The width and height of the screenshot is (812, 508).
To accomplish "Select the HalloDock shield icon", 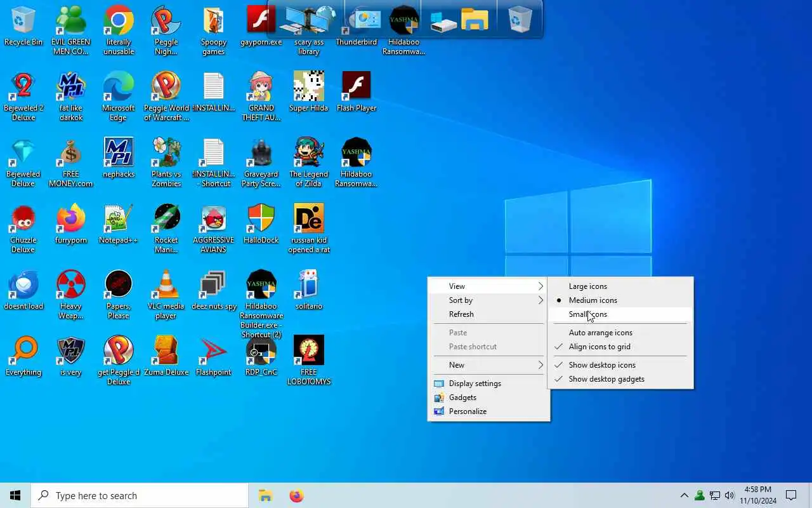I will [261, 224].
